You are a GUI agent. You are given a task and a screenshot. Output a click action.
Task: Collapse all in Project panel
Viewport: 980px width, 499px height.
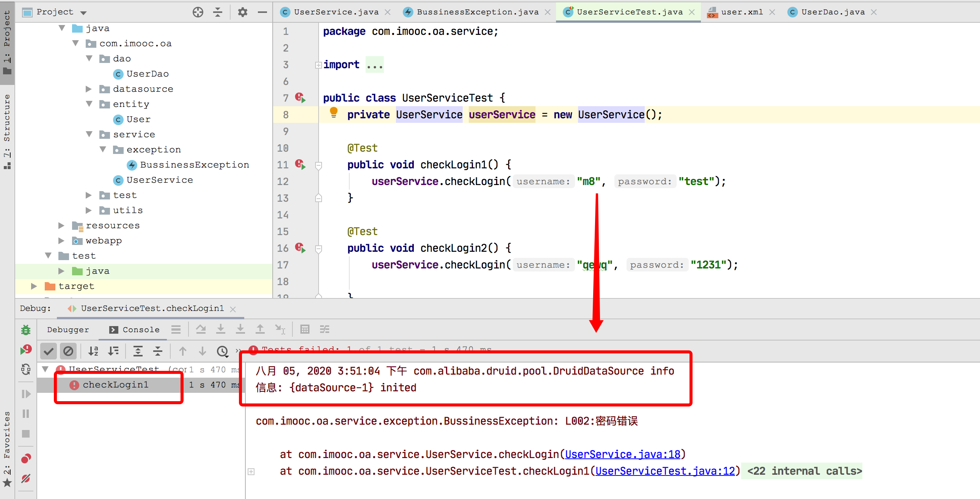218,12
